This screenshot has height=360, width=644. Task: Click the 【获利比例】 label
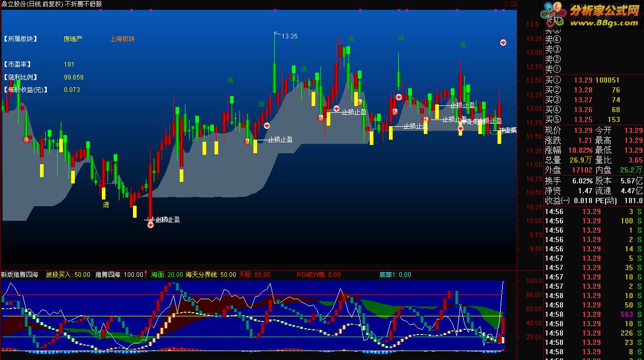20,77
